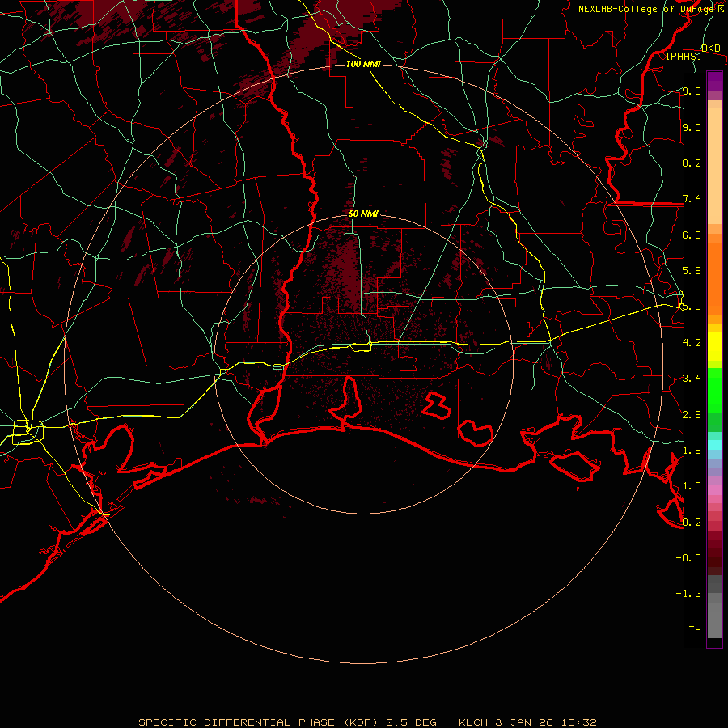Click the 7.4 legend value
Image resolution: width=728 pixels, height=728 pixels.
pos(692,199)
